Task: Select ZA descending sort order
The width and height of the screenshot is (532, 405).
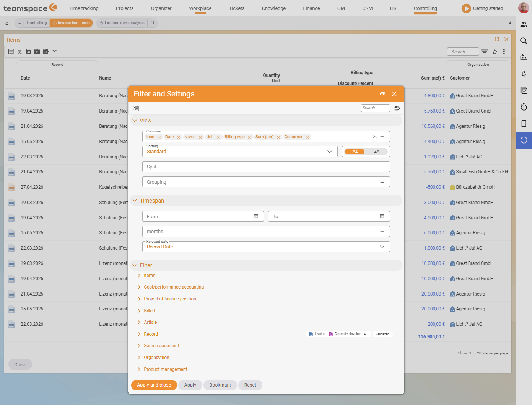Action: coord(377,152)
